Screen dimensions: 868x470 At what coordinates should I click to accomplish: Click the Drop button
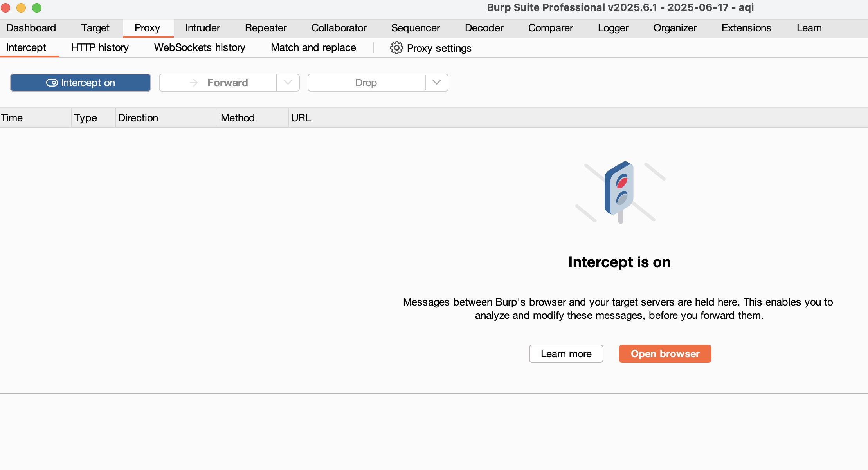click(366, 83)
